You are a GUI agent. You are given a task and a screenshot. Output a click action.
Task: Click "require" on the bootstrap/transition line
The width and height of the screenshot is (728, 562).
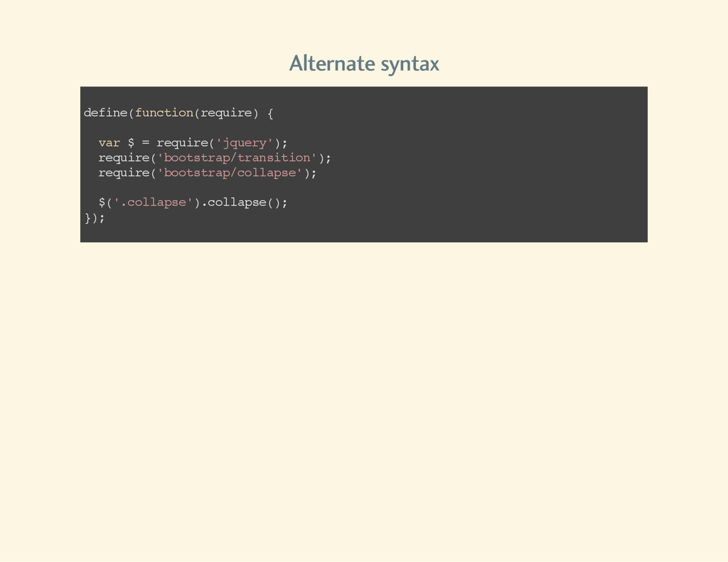click(x=124, y=158)
